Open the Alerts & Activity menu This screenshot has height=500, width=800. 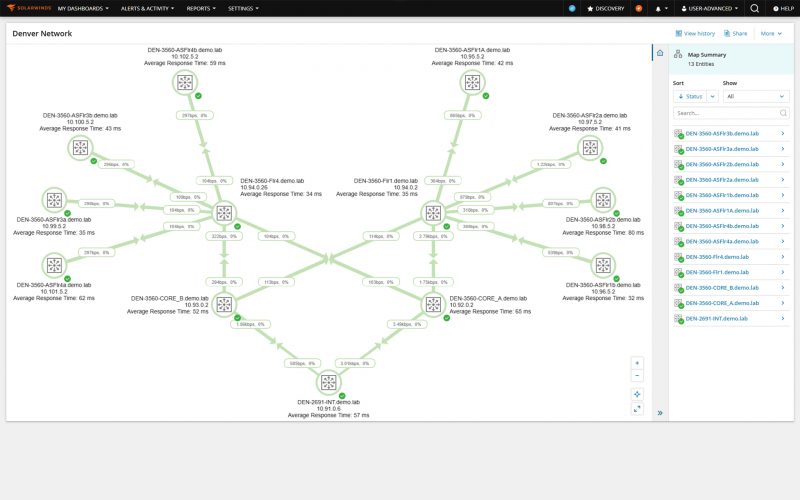147,9
